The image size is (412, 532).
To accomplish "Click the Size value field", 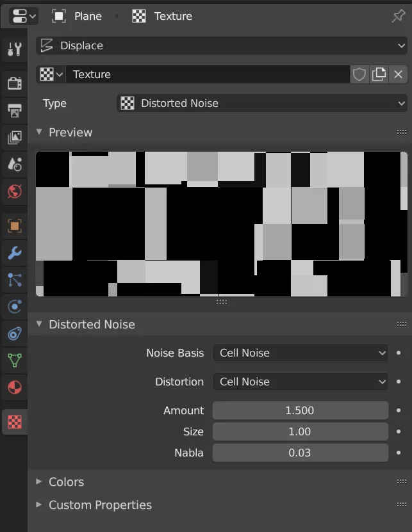I will tap(300, 431).
